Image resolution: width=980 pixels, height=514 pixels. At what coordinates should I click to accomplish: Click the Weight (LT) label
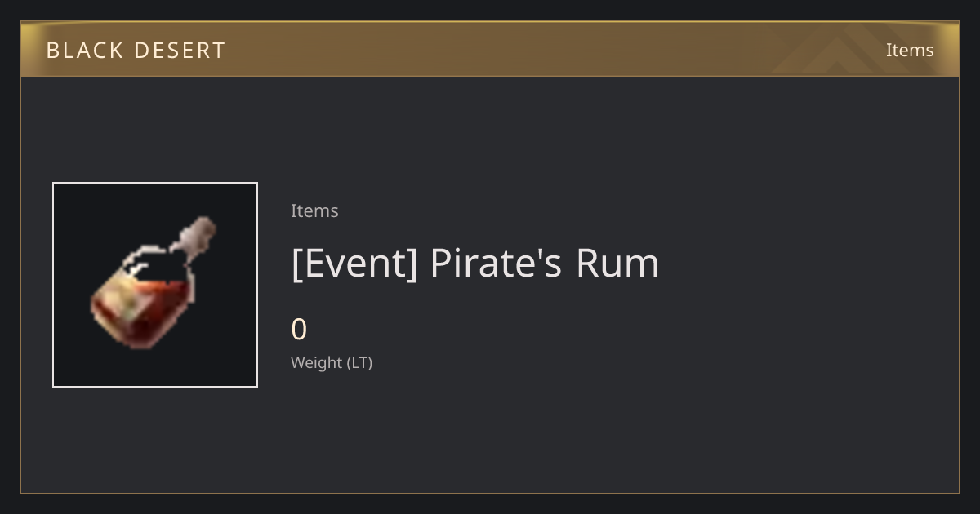pyautogui.click(x=332, y=362)
